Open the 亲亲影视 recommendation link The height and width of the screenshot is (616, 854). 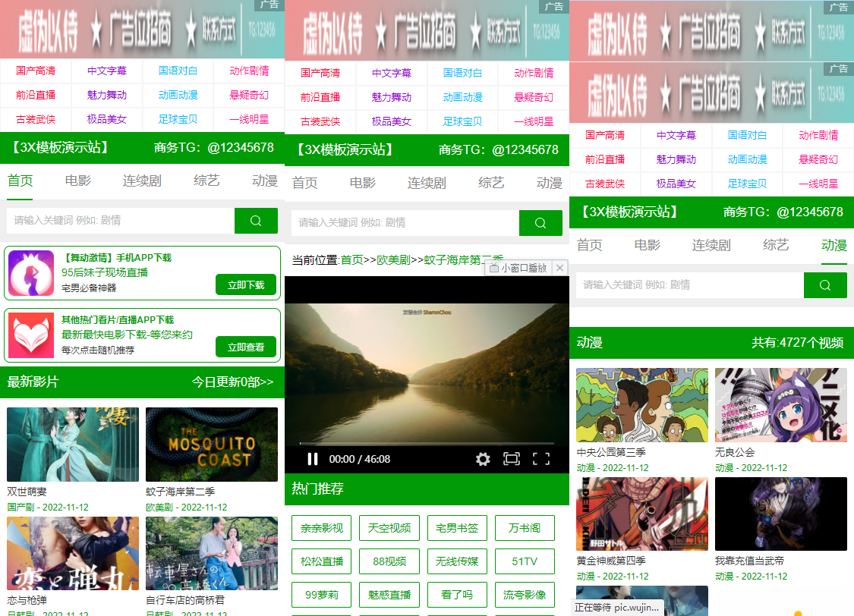(321, 528)
